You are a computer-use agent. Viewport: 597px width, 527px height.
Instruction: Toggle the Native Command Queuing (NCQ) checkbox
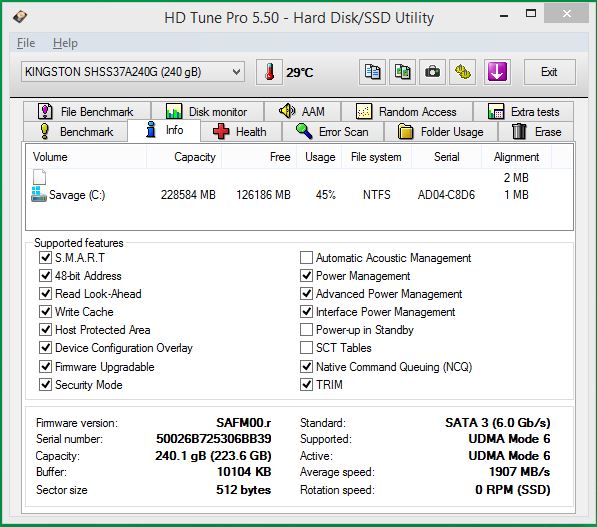(x=306, y=366)
